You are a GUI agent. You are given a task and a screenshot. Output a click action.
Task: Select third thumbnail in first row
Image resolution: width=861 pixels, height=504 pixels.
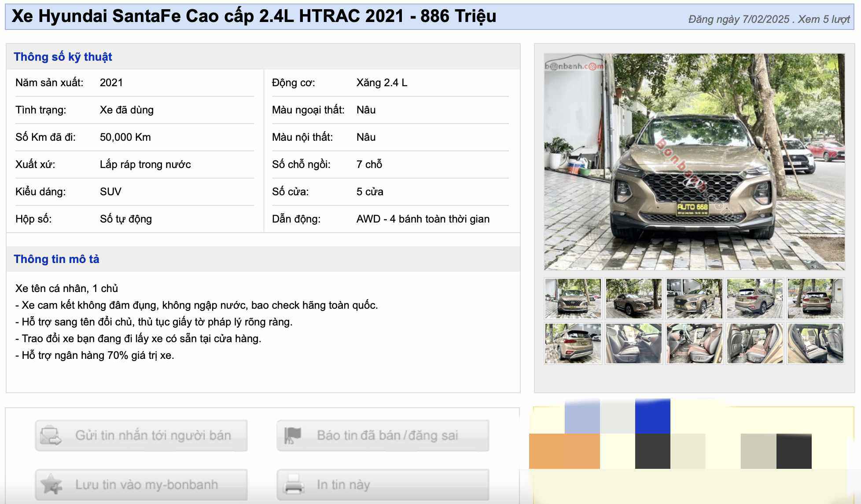pos(694,299)
